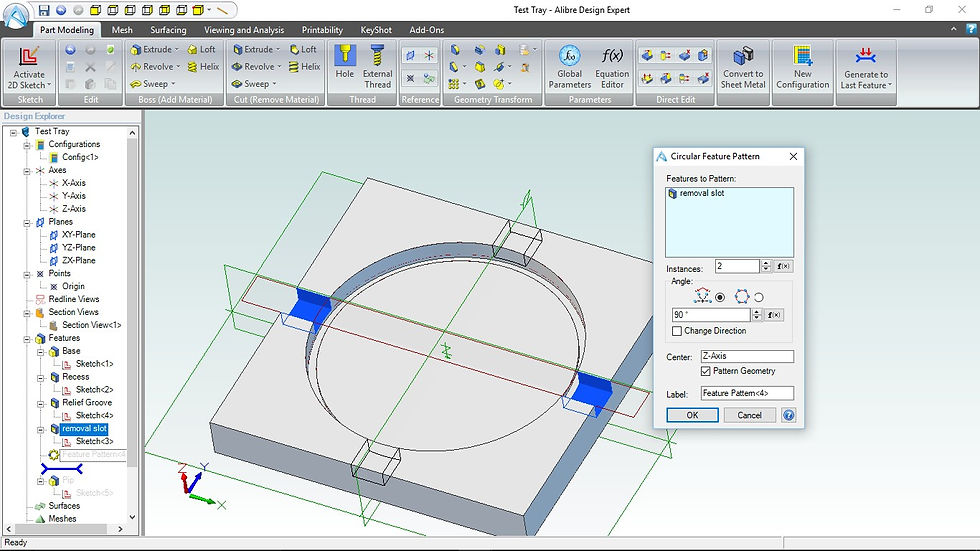This screenshot has height=551, width=980.
Task: Select angle-between-instances radio option
Action: (720, 297)
